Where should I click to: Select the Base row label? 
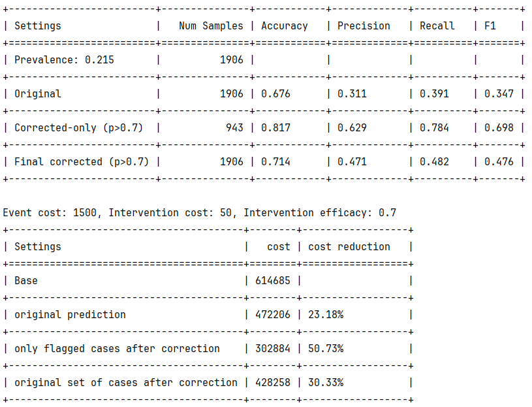point(26,281)
